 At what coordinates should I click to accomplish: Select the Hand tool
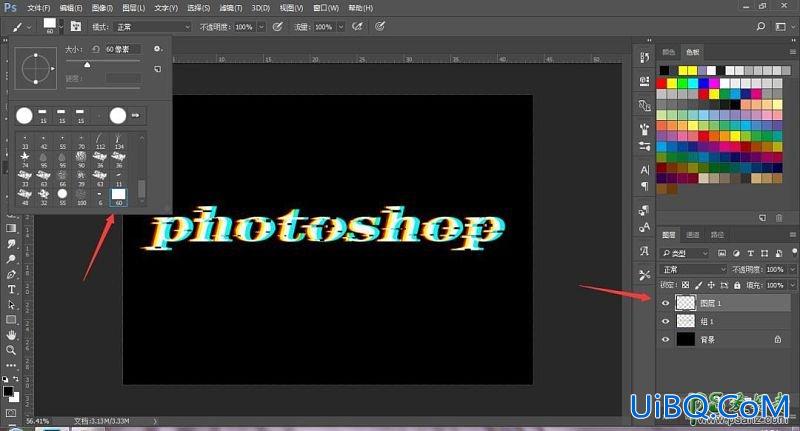(x=11, y=335)
